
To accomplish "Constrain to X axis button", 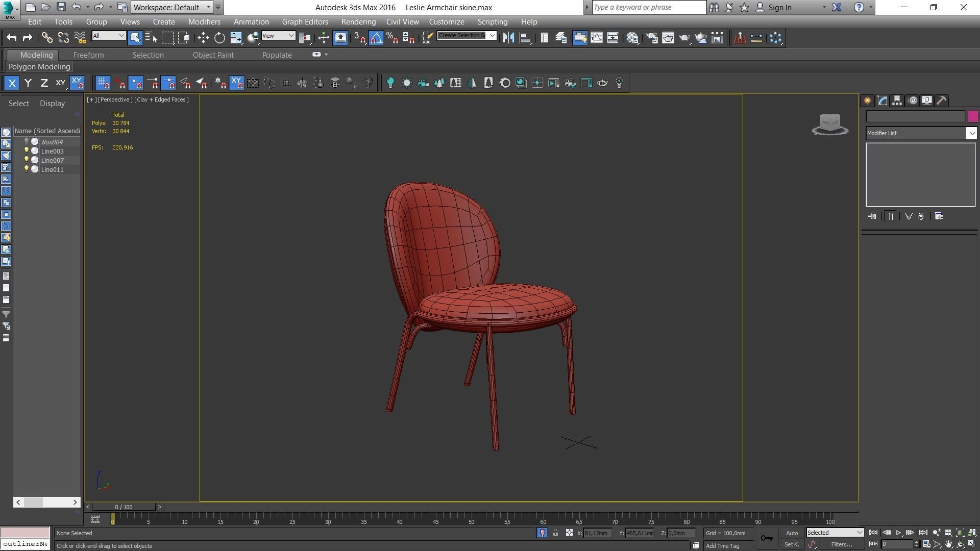I will [x=12, y=83].
